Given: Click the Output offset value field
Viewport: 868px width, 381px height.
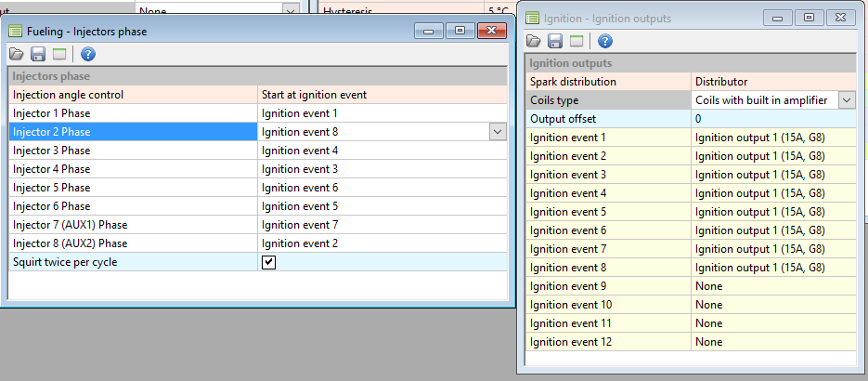Looking at the screenshot, I should pyautogui.click(x=772, y=119).
